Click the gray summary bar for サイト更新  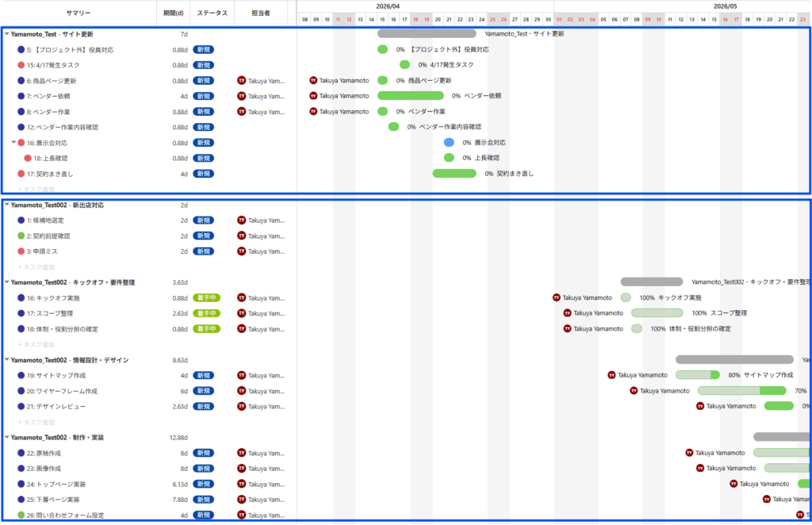coord(427,34)
